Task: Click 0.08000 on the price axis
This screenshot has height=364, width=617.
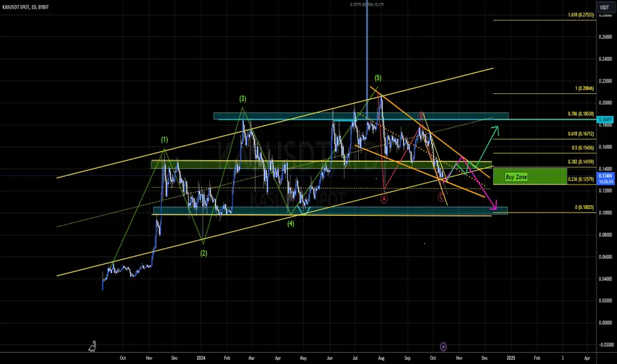Action: tap(605, 235)
